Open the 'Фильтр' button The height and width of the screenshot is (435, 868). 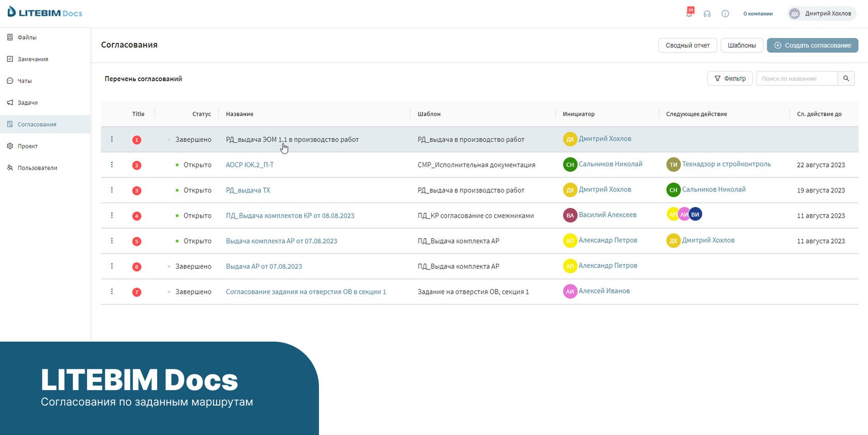[730, 79]
